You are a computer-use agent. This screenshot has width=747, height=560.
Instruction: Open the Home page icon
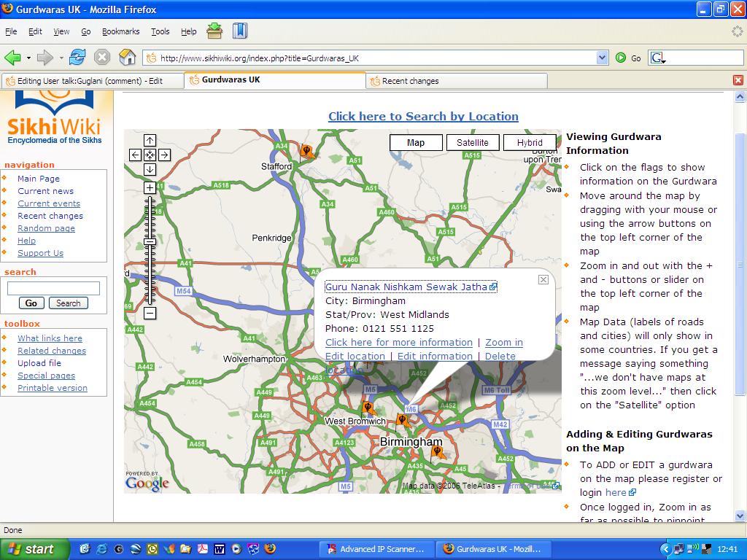click(x=127, y=58)
